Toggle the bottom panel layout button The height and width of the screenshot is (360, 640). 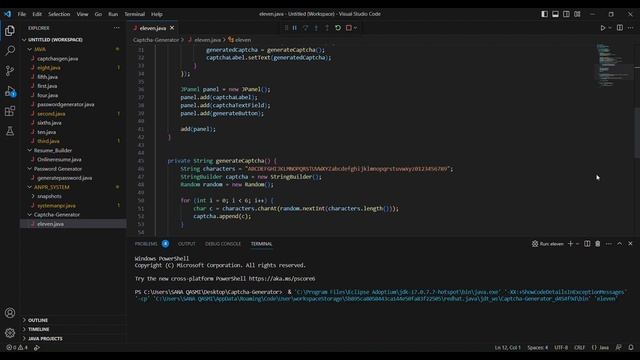click(556, 14)
